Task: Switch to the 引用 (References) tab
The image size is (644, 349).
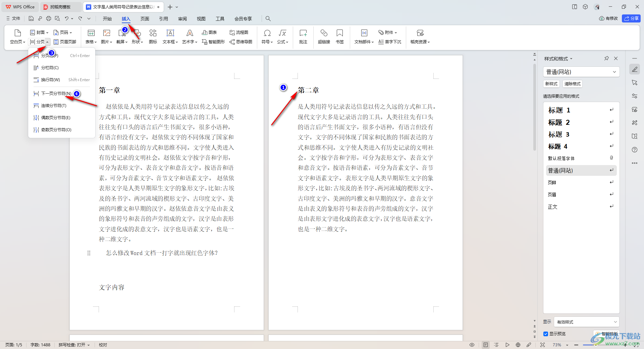Action: [x=164, y=18]
